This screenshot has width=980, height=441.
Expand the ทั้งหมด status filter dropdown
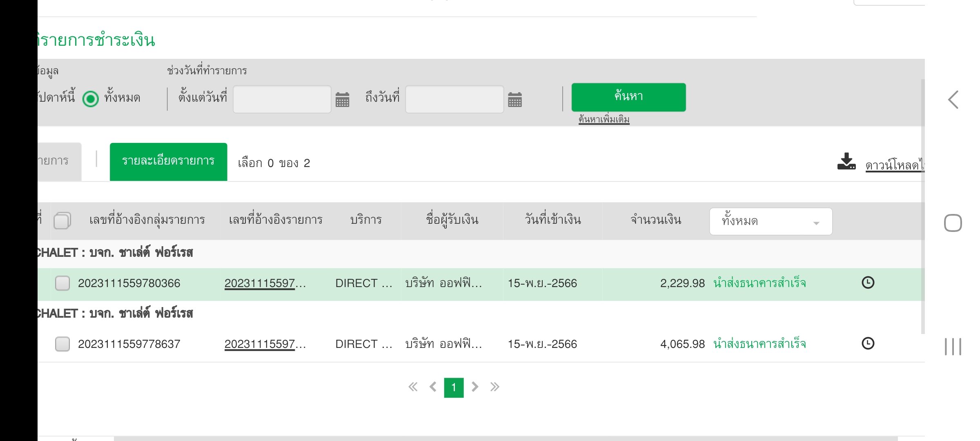[x=771, y=221]
